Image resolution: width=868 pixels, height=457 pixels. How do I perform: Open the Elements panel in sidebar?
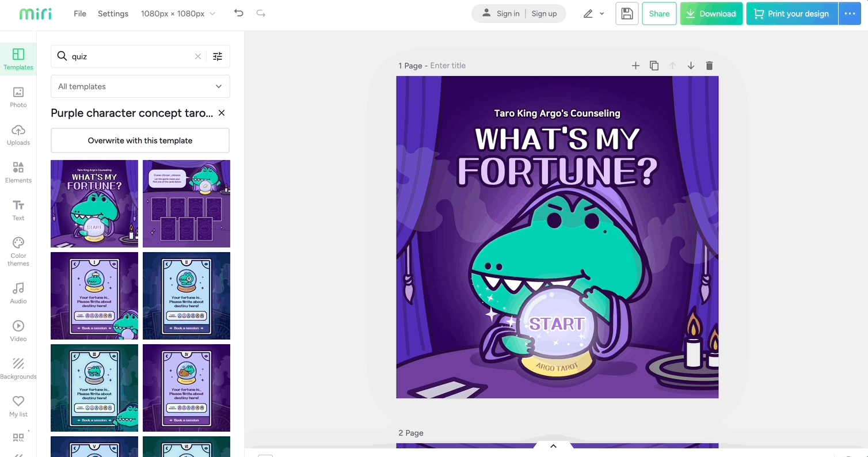tap(18, 172)
